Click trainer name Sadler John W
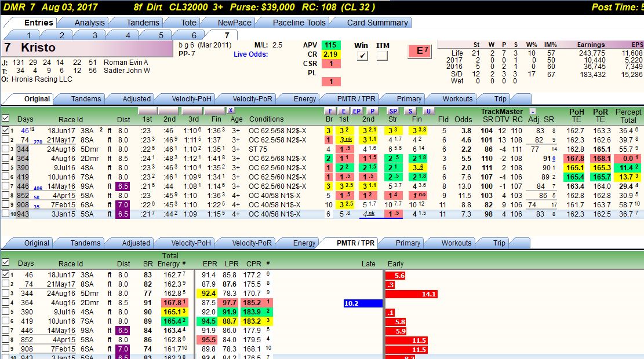Image resolution: width=644 pixels, height=359 pixels. coord(127,71)
